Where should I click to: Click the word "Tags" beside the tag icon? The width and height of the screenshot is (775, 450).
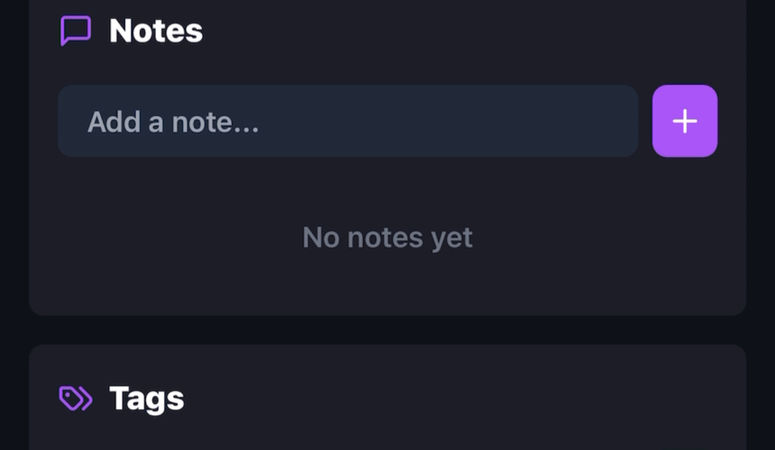tap(146, 399)
